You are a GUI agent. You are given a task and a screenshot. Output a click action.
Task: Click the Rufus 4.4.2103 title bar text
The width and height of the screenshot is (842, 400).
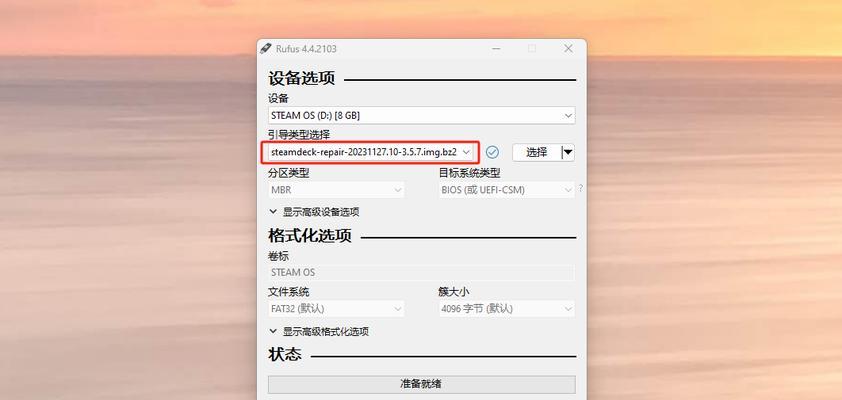coord(306,49)
